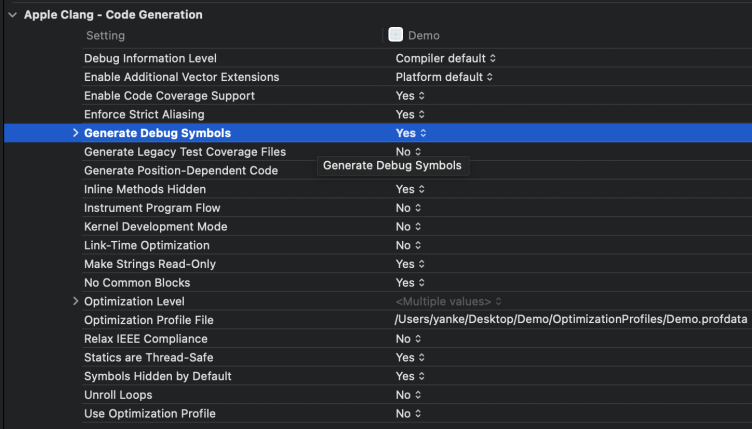Click the Demo target icon in header
The width and height of the screenshot is (752, 429).
(x=396, y=35)
